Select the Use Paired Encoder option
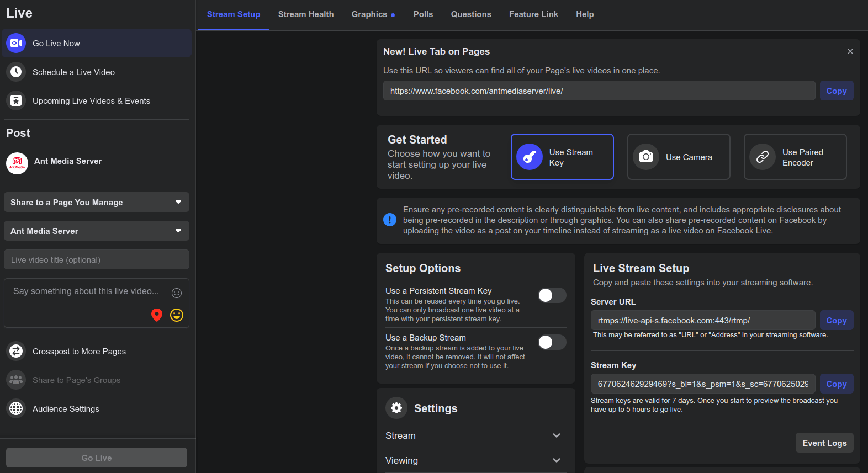 [x=795, y=157]
